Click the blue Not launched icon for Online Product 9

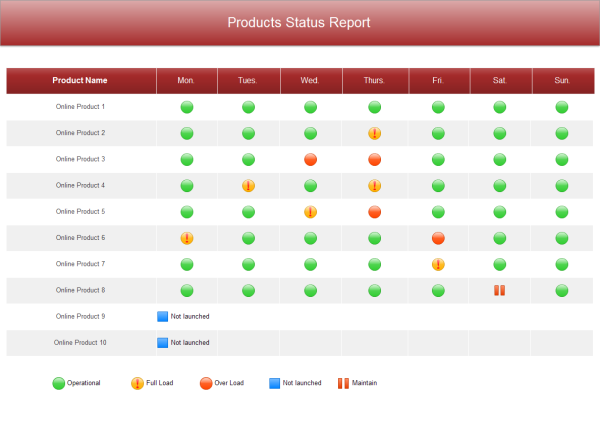[163, 316]
